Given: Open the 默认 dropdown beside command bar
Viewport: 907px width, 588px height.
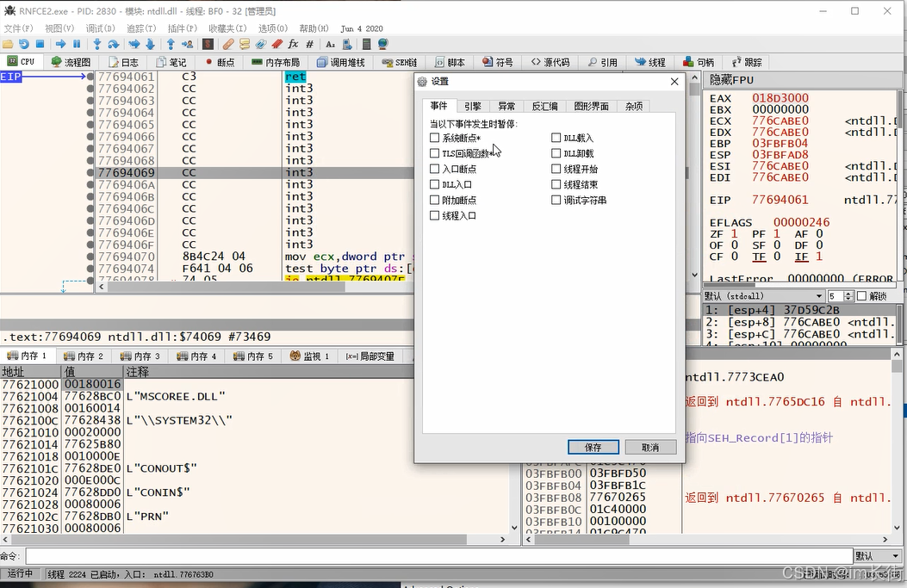Looking at the screenshot, I should point(878,556).
